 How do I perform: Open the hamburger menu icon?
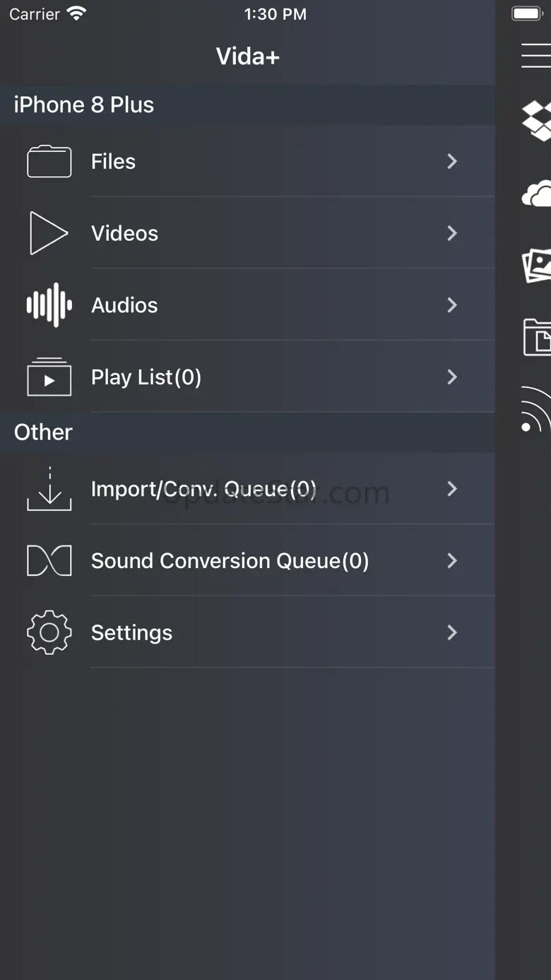point(536,55)
